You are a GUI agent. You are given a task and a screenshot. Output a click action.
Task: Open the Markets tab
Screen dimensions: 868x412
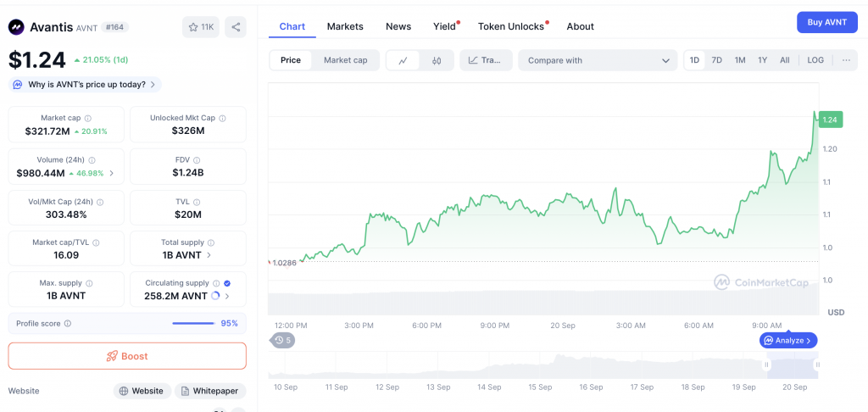click(x=345, y=26)
